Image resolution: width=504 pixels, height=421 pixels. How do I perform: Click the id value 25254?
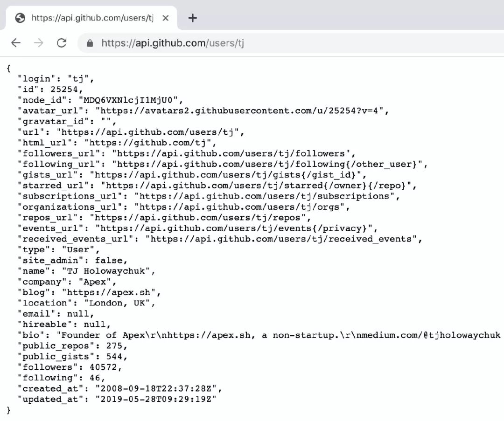(64, 89)
